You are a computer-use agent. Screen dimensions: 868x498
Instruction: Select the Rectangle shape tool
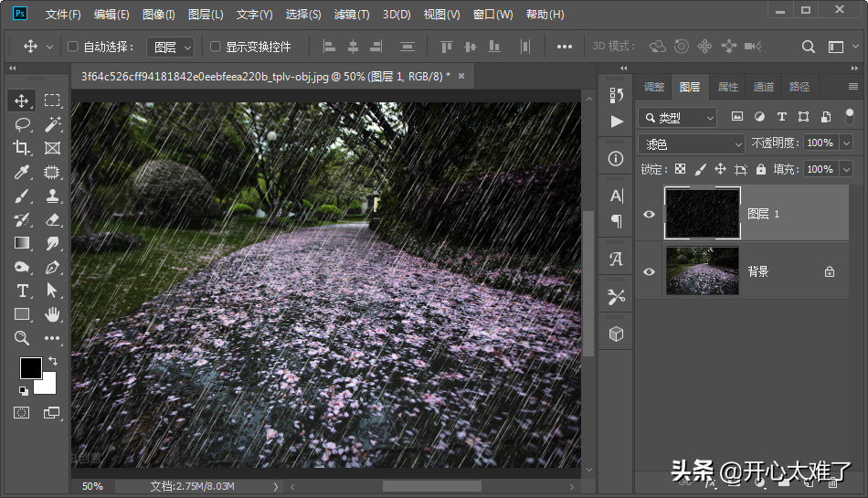pos(22,314)
